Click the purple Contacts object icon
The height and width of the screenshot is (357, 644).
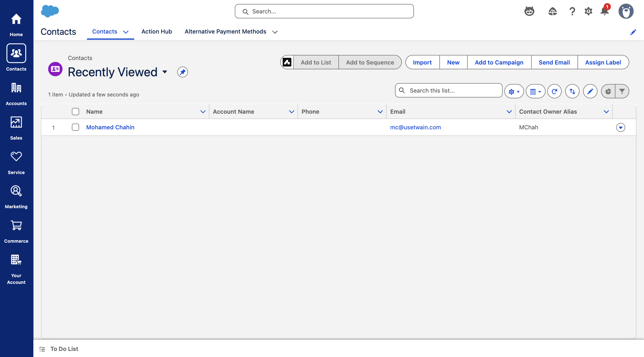(x=55, y=69)
